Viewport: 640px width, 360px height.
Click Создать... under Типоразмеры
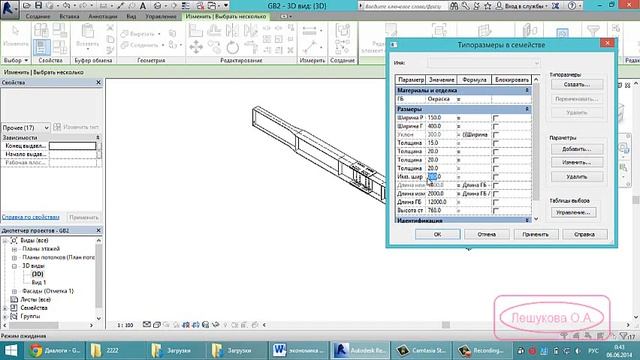click(x=577, y=84)
